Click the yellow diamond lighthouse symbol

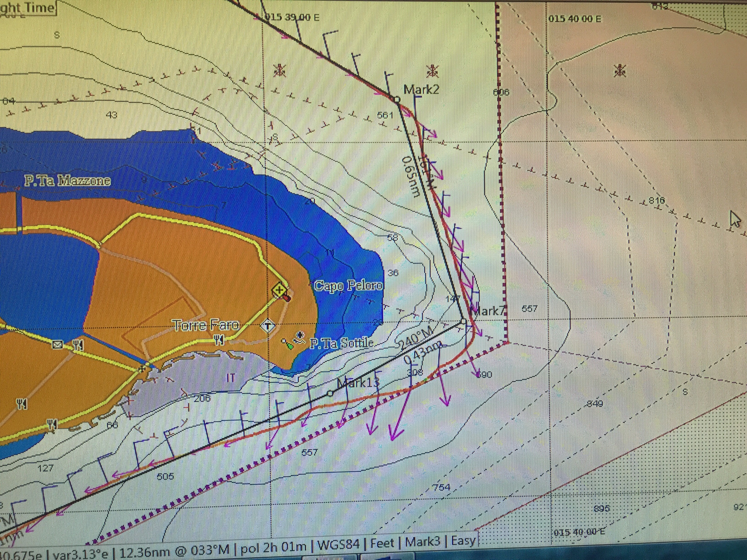point(280,290)
